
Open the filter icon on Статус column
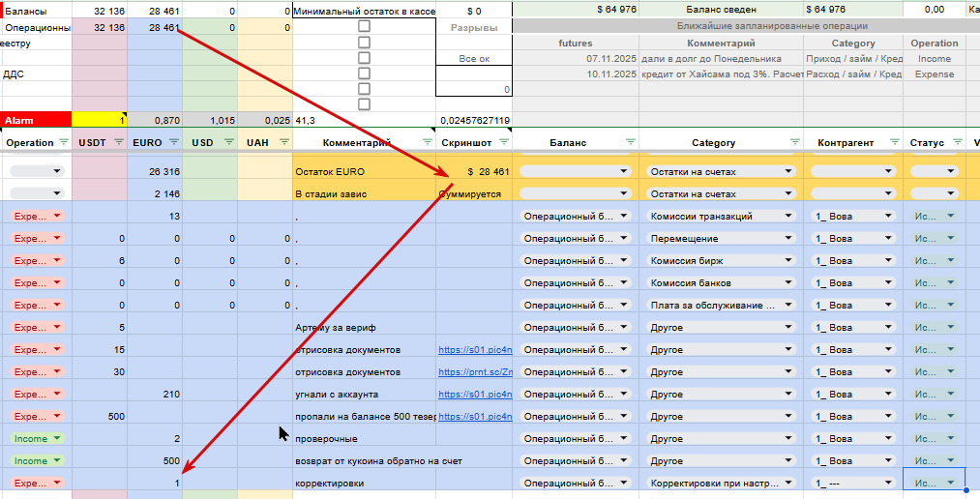(957, 142)
